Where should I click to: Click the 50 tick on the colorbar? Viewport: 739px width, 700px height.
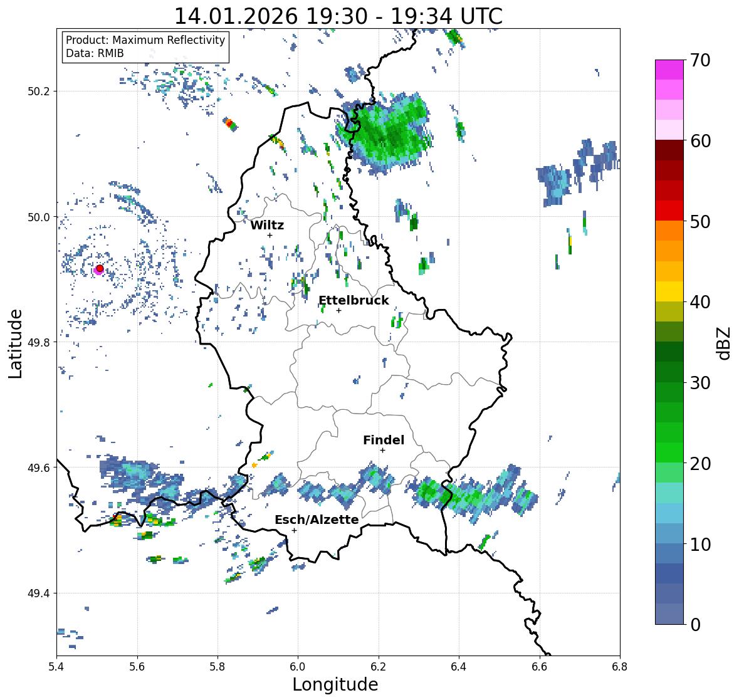tap(700, 221)
